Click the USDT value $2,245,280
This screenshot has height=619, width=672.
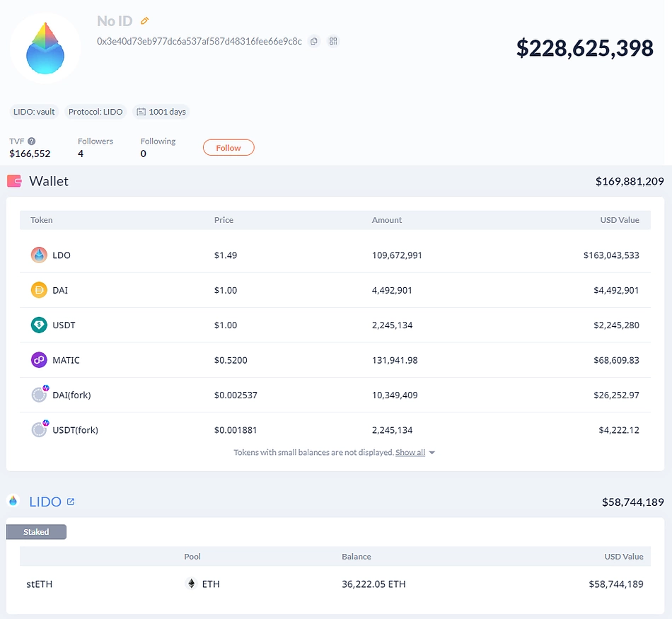click(x=616, y=325)
